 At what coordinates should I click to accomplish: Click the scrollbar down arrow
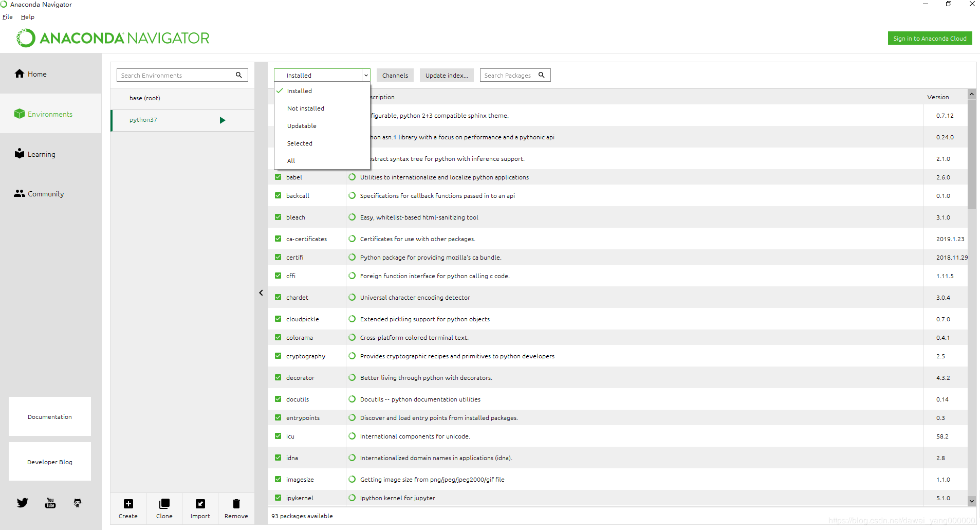click(x=971, y=501)
